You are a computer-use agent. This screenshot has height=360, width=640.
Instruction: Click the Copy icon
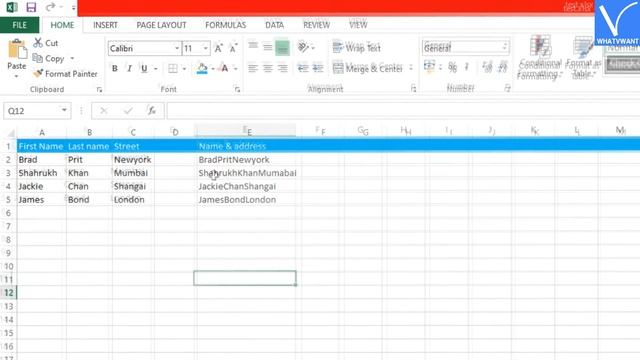pos(38,58)
